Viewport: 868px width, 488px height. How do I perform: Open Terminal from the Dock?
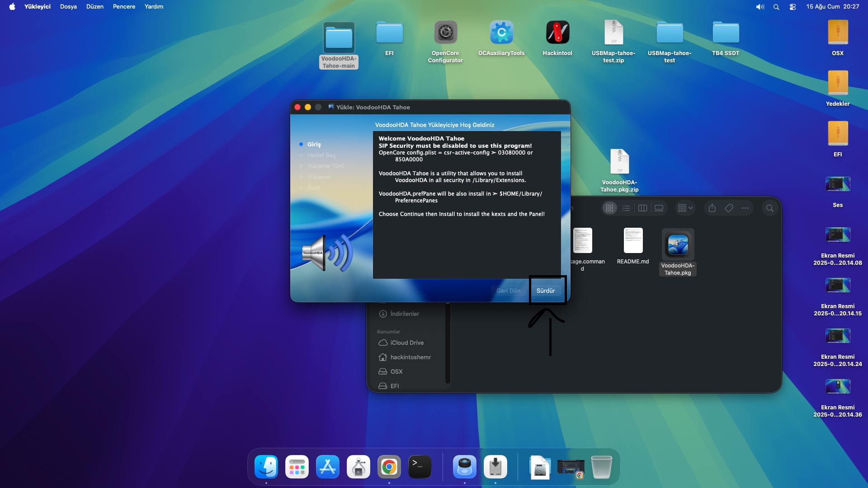420,467
